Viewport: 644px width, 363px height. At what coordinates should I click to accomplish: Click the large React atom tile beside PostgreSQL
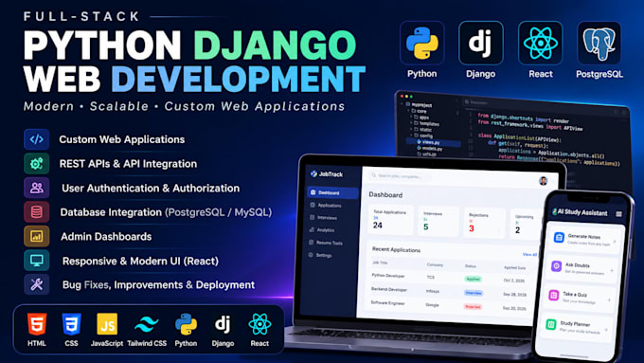pyautogui.click(x=540, y=44)
